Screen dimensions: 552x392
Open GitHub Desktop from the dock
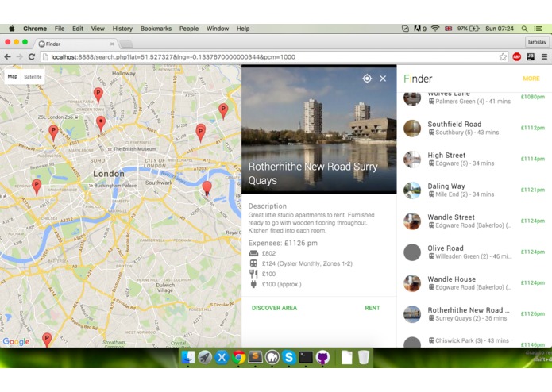click(322, 358)
